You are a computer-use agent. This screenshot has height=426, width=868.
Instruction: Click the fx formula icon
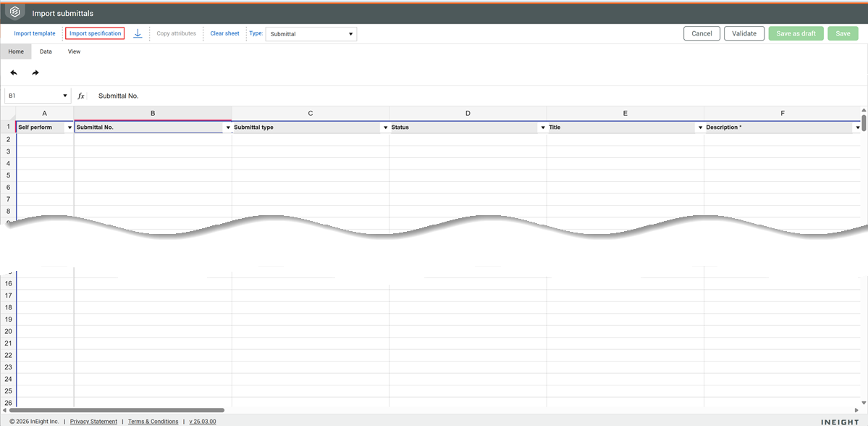[81, 96]
